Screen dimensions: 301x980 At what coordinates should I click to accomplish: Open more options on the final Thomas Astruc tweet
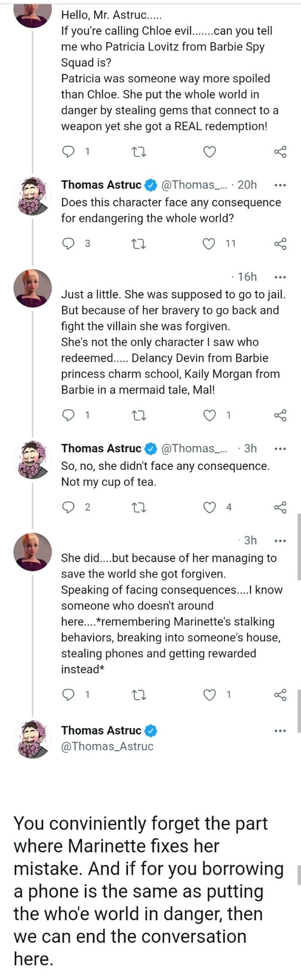click(280, 731)
